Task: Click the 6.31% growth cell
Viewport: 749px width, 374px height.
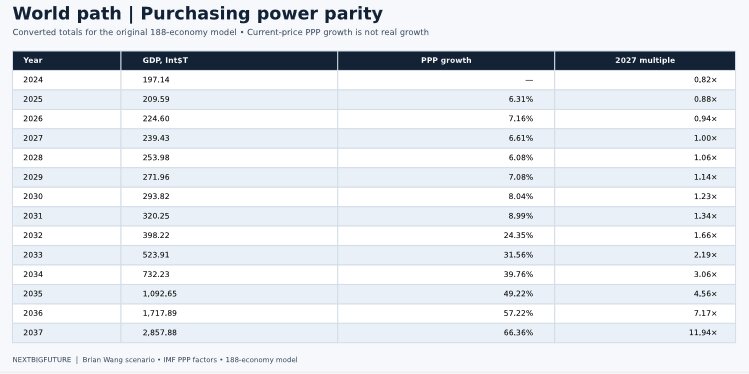Action: click(x=446, y=99)
